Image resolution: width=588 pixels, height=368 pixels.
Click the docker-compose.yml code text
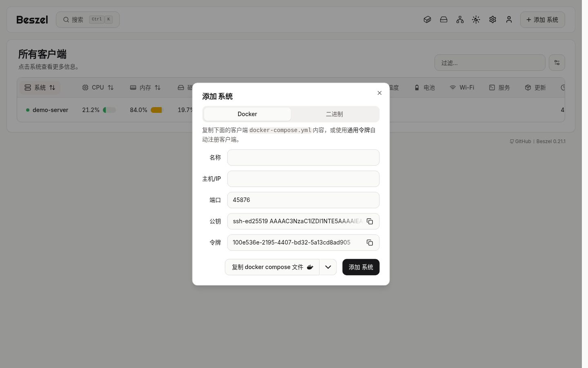point(281,130)
